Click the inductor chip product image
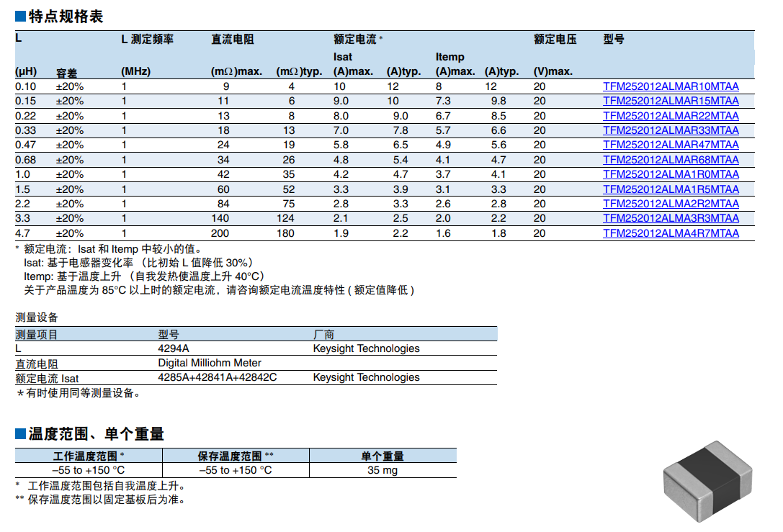The height and width of the screenshot is (532, 783). tap(707, 481)
